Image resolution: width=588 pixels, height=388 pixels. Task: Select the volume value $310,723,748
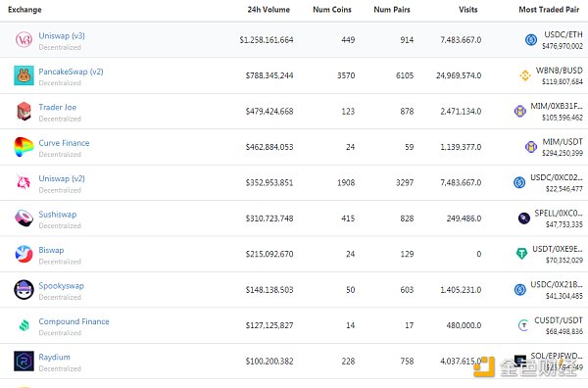(269, 218)
